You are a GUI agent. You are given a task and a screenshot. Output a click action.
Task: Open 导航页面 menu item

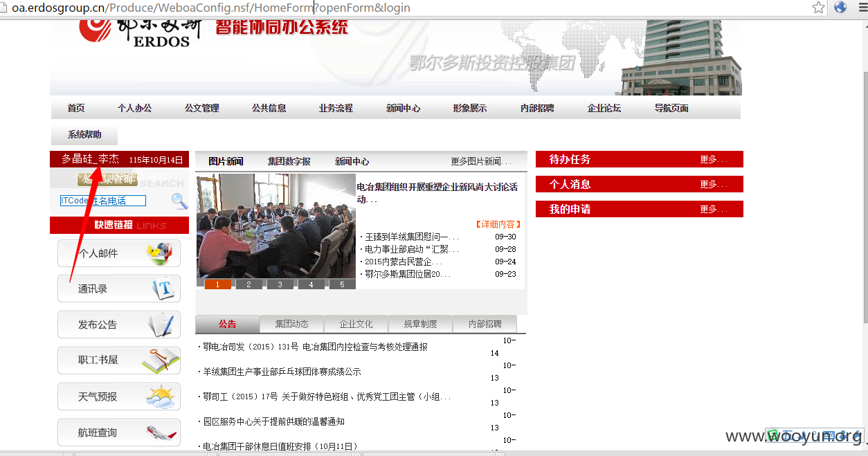coord(671,108)
